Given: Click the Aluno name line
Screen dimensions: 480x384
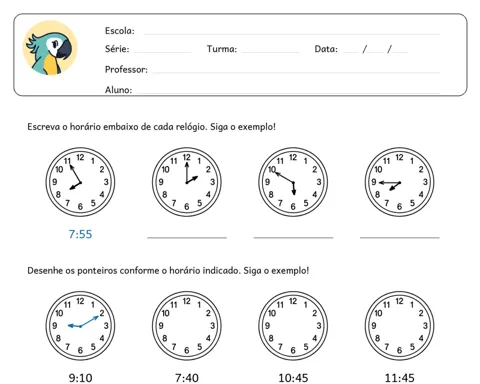Looking at the screenshot, I should click(x=288, y=93).
